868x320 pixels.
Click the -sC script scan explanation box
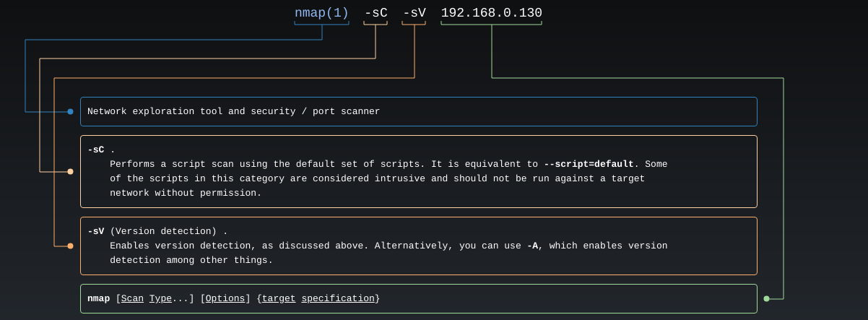coord(419,172)
